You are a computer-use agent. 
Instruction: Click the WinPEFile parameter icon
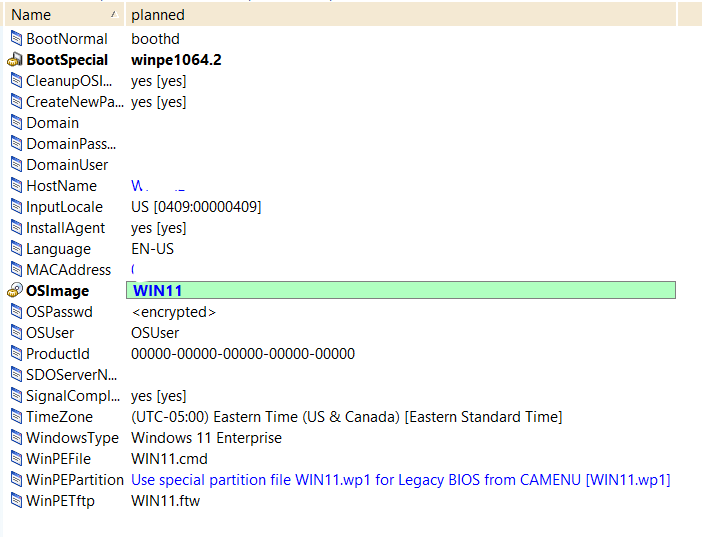(x=16, y=459)
